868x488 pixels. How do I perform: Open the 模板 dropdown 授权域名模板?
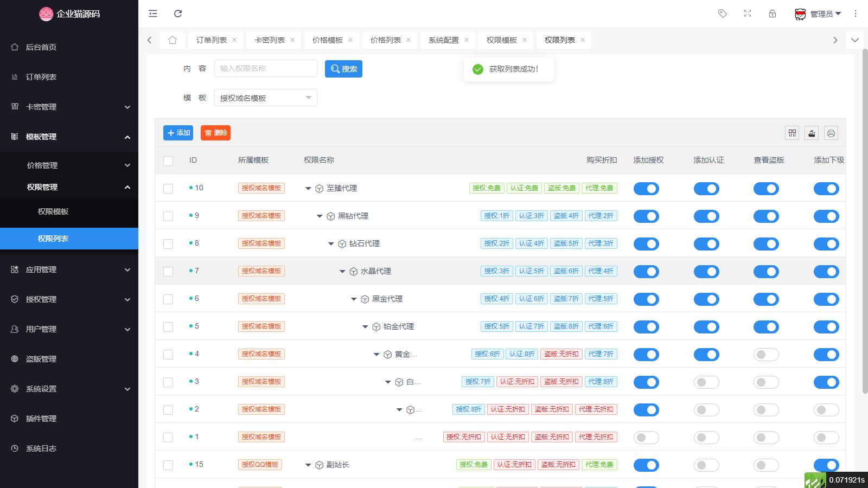coord(265,98)
